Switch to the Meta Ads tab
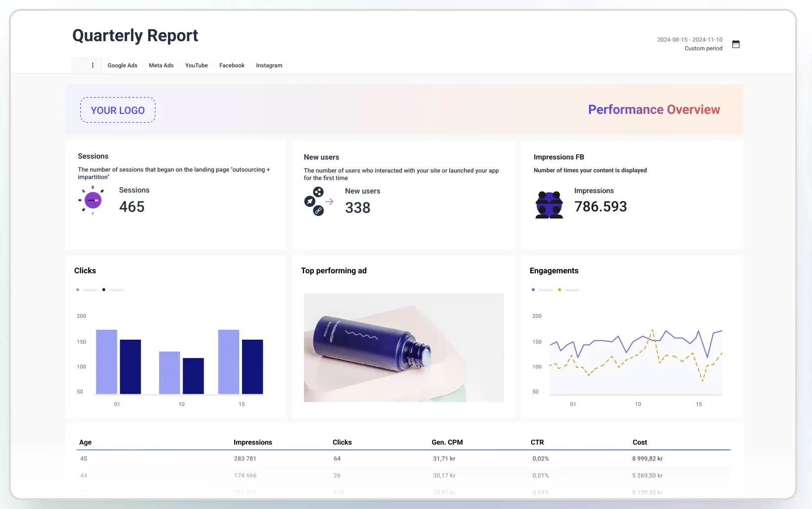812x509 pixels. [x=161, y=65]
